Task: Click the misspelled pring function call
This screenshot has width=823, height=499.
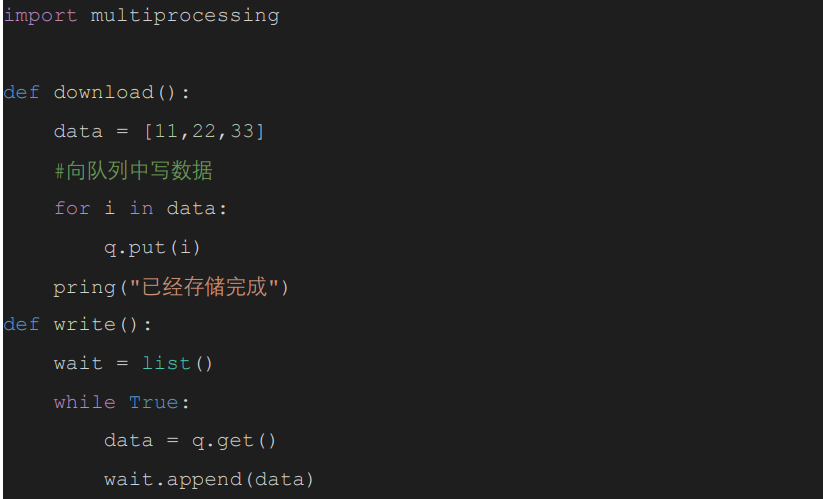Action: [x=84, y=287]
